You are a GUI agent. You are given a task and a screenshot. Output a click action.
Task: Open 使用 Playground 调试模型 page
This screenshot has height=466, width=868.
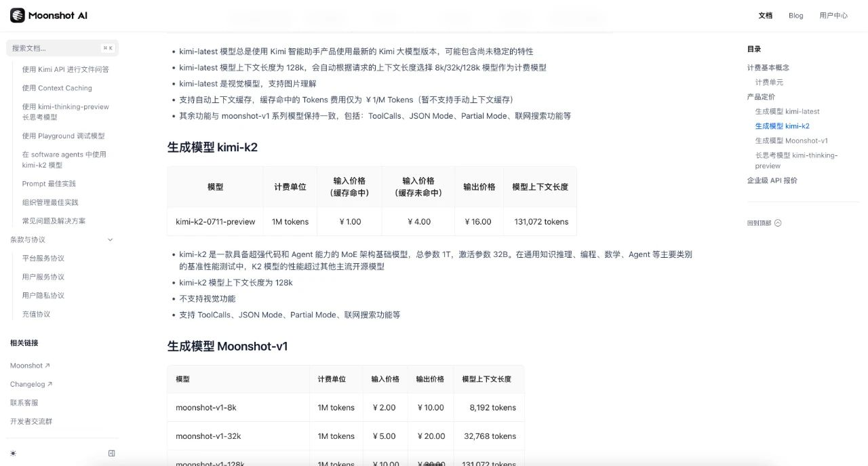(x=63, y=136)
